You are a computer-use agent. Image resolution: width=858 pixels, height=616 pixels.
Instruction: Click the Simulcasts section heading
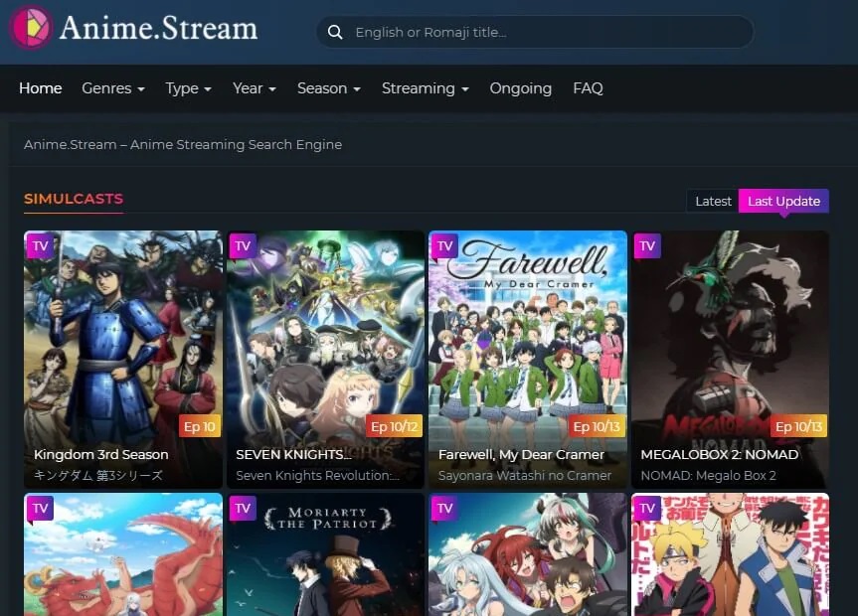74,199
